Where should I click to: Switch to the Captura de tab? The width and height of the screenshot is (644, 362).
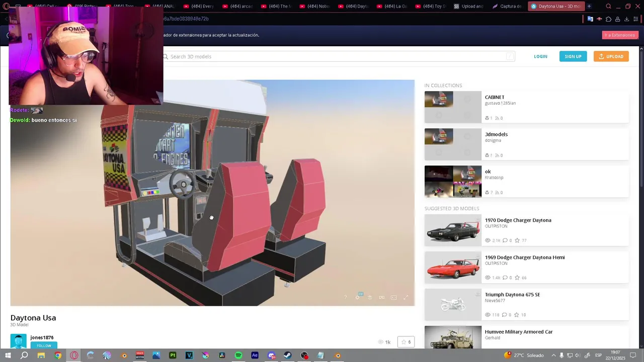click(508, 7)
